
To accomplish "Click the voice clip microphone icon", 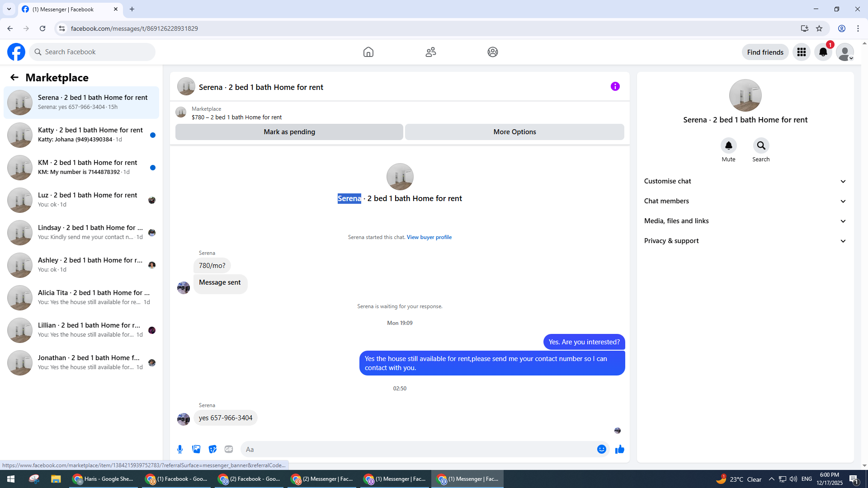I will click(x=180, y=449).
